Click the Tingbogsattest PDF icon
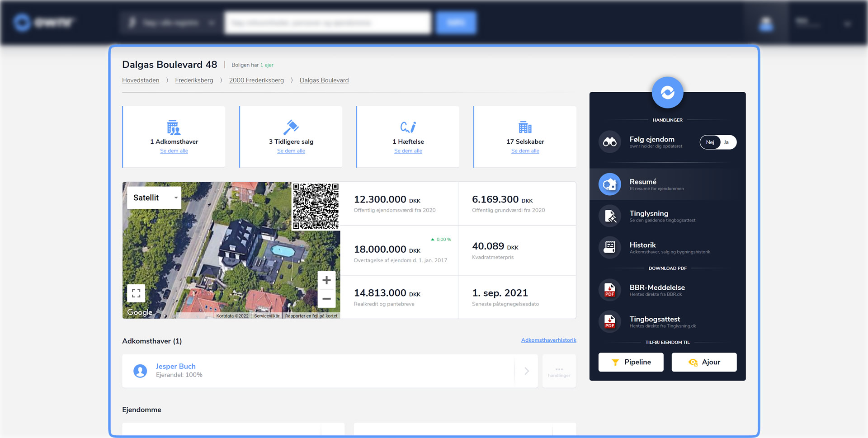Viewport: 868px width, 438px height. [x=609, y=322]
